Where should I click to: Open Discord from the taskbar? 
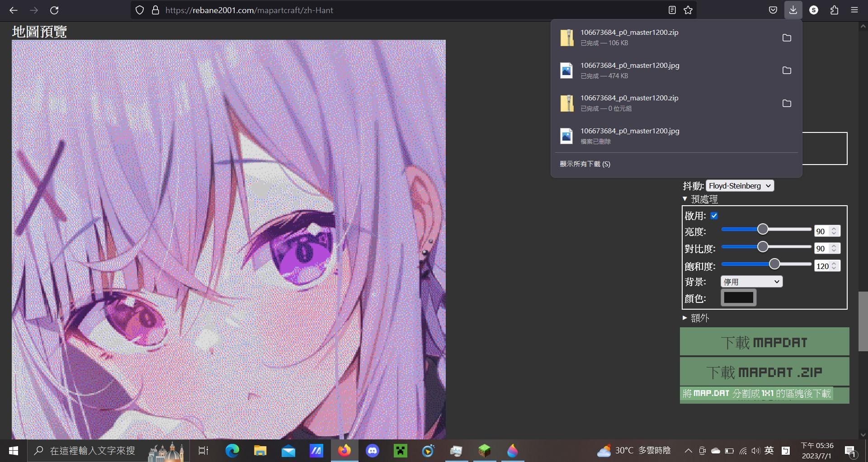(372, 451)
